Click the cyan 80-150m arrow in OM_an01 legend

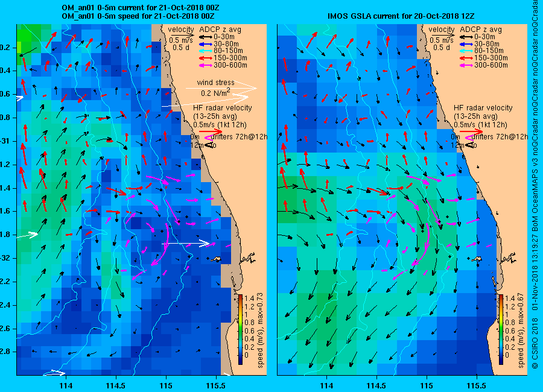click(205, 51)
